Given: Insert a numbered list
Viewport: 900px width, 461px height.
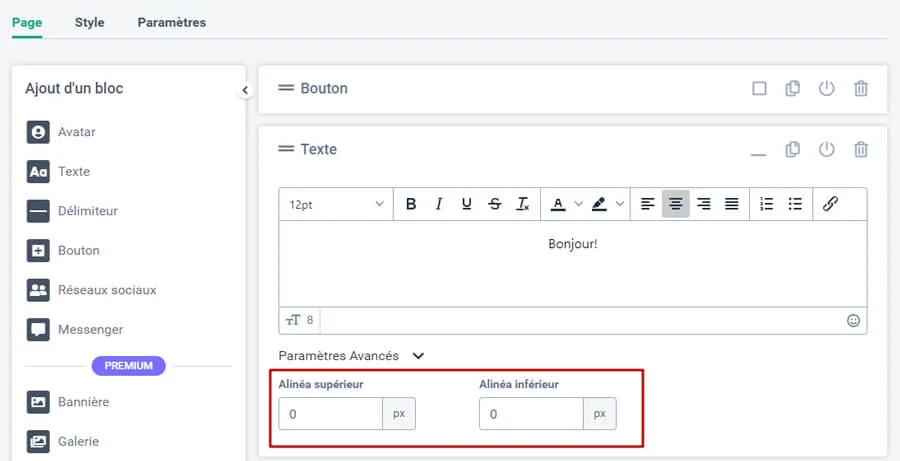Looking at the screenshot, I should [x=767, y=204].
